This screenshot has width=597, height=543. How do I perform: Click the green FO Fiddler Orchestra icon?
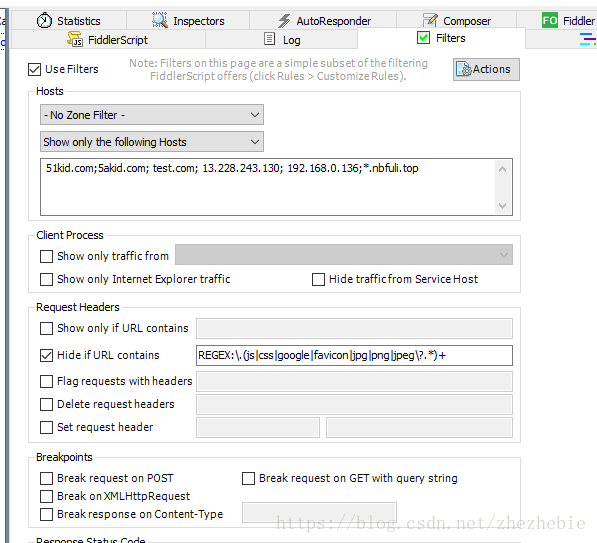pyautogui.click(x=550, y=20)
